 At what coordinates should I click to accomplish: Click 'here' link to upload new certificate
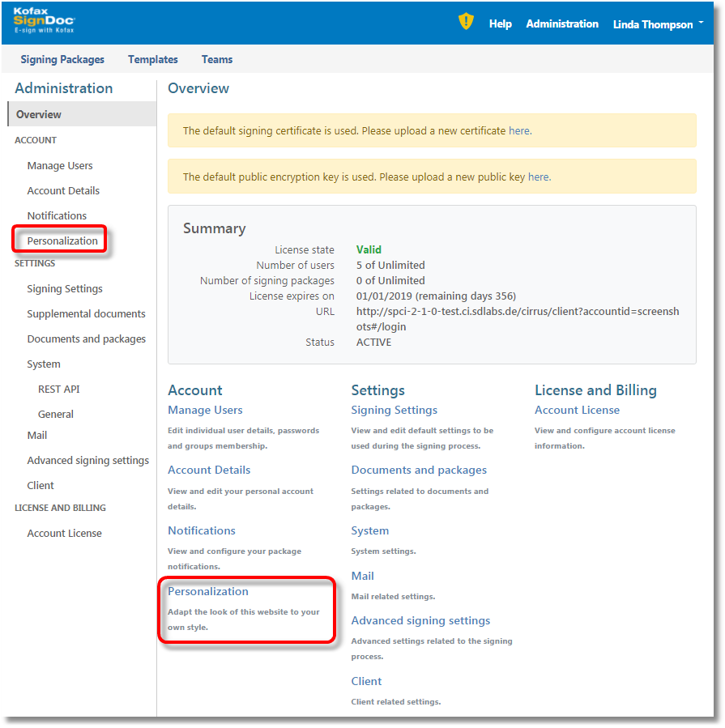pos(519,130)
